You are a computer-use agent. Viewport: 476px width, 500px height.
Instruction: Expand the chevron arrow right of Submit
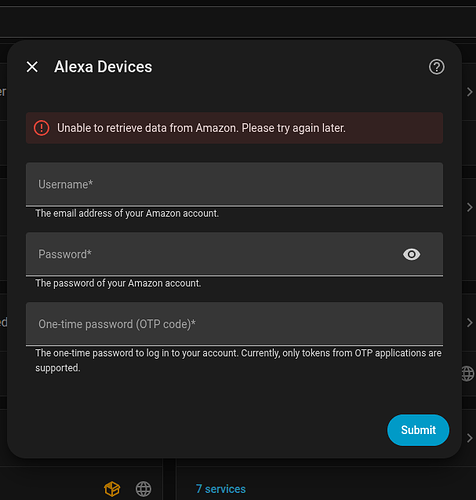[x=470, y=438]
